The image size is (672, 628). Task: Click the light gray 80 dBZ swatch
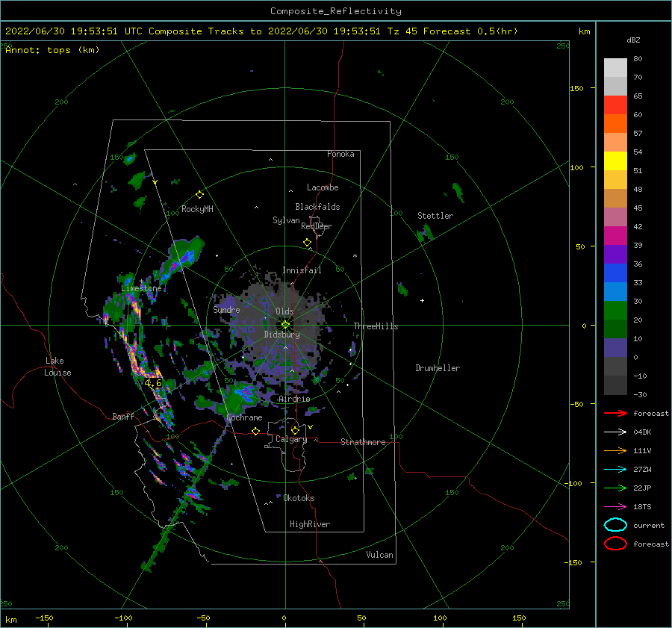tap(615, 68)
